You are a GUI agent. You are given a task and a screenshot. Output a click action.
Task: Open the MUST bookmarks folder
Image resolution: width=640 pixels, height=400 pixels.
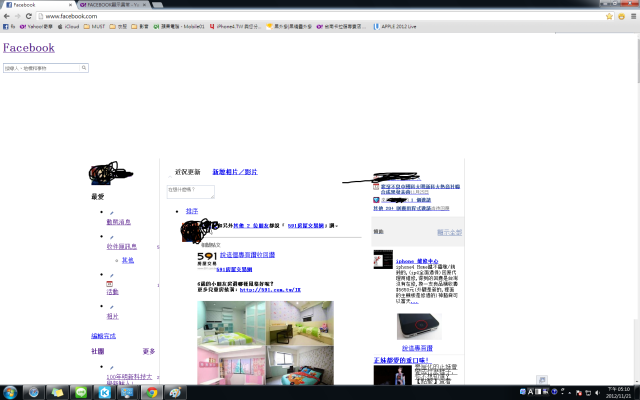coord(94,27)
